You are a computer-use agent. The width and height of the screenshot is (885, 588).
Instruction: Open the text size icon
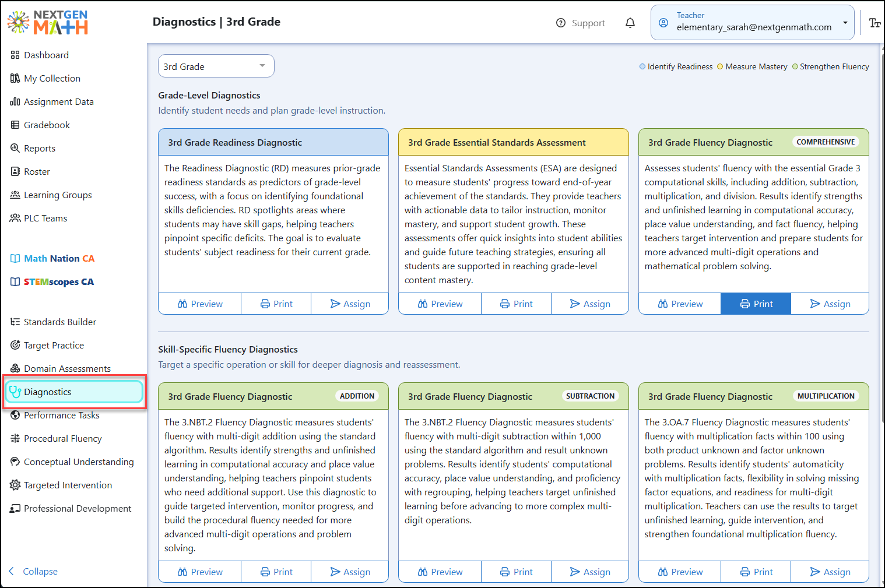coord(875,23)
